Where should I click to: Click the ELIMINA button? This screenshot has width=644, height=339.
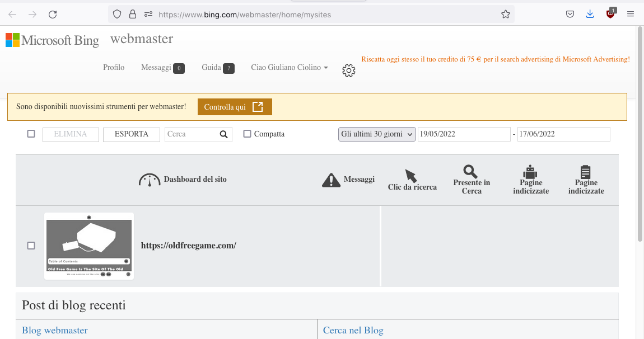[x=71, y=134]
